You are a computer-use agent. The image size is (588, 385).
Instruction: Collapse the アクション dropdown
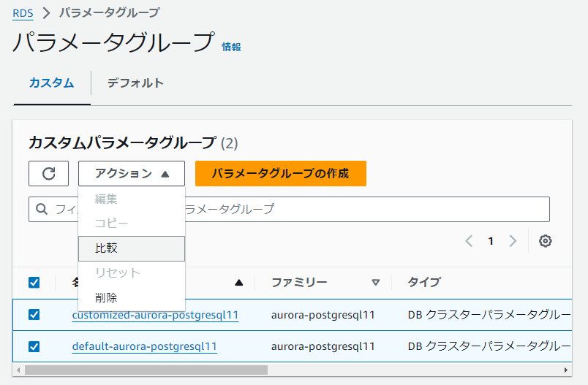pos(132,173)
